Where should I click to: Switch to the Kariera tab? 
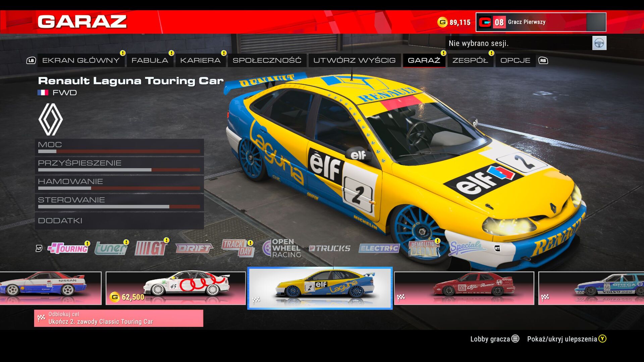200,61
